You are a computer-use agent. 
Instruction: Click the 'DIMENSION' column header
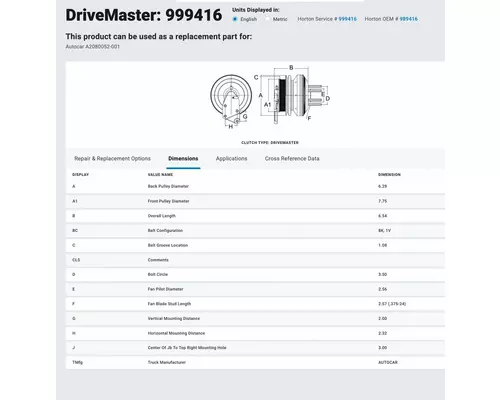click(x=389, y=175)
